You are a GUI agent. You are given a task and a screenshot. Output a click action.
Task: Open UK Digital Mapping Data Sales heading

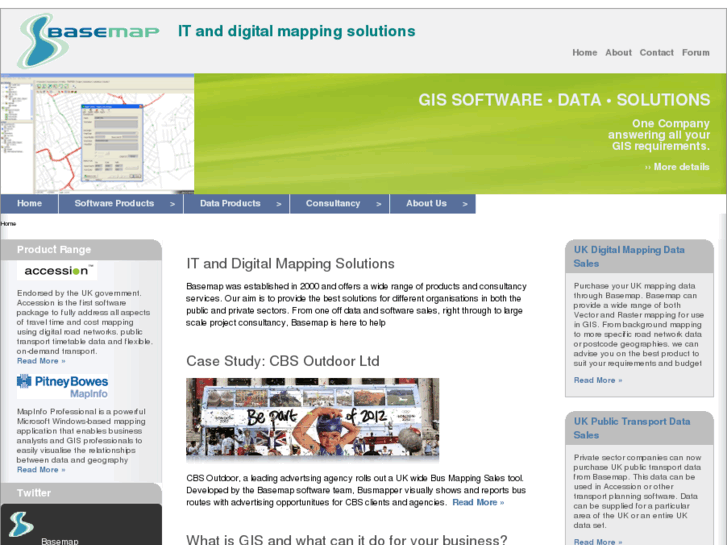[629, 256]
